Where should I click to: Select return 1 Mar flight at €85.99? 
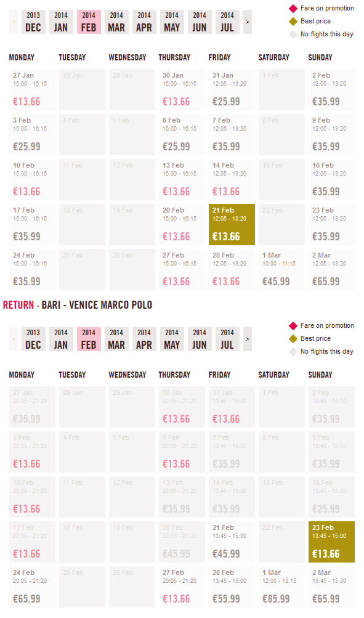[281, 587]
